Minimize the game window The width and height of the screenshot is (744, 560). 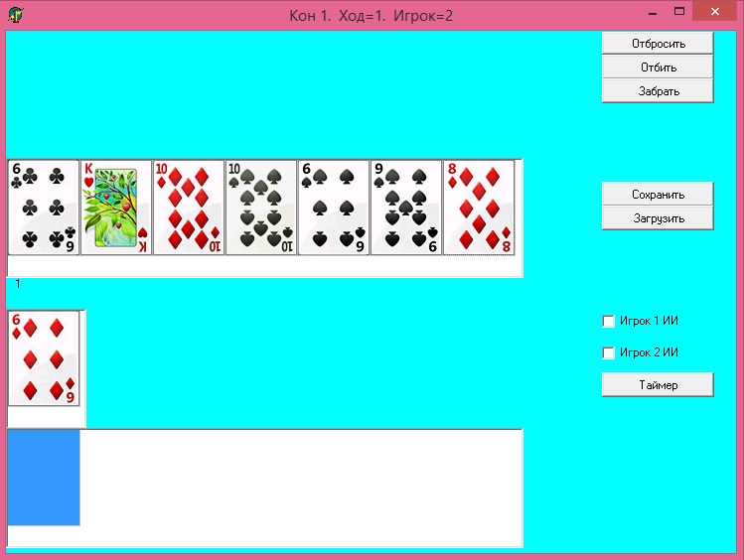point(653,13)
